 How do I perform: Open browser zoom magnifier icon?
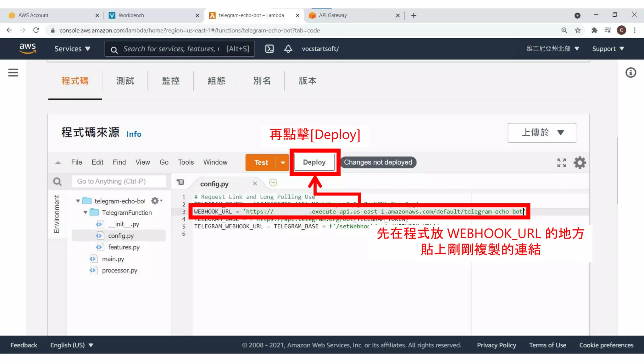tap(564, 30)
